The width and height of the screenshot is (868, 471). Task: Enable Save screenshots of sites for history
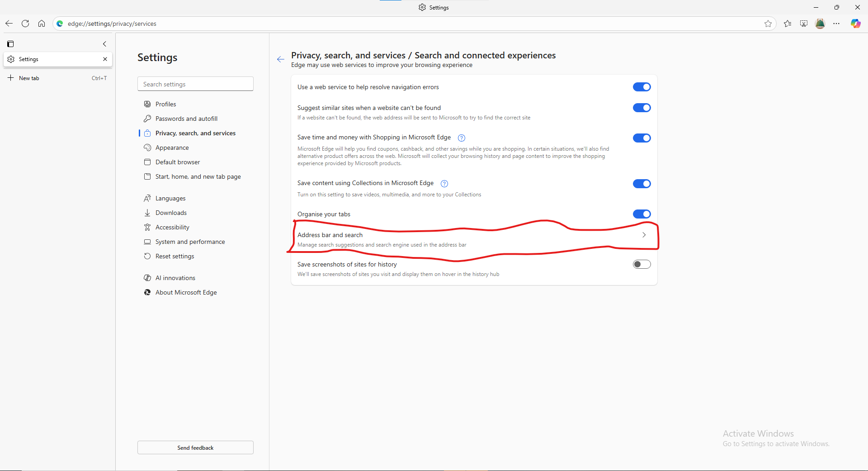pyautogui.click(x=642, y=264)
